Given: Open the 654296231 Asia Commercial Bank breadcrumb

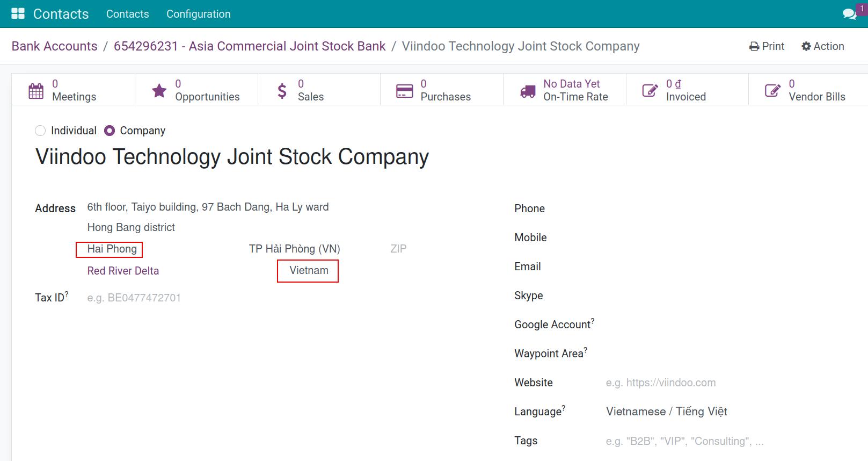Looking at the screenshot, I should 250,46.
